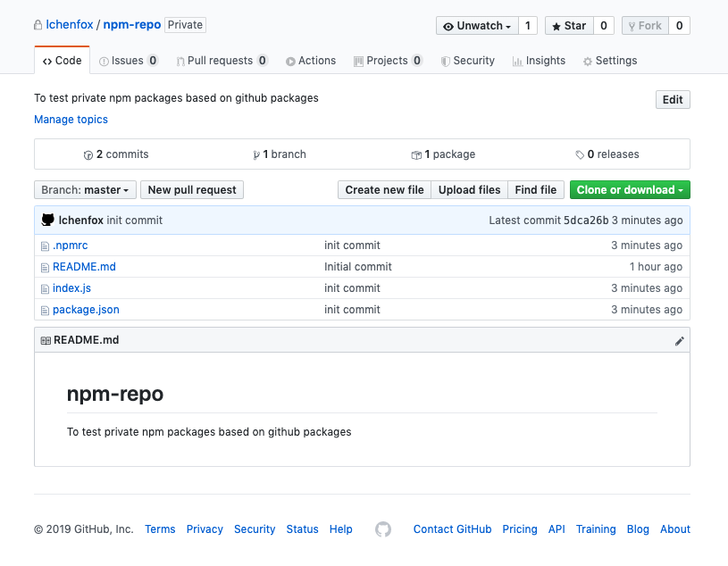View the 2 commits history
The height and width of the screenshot is (566, 728).
pos(116,154)
